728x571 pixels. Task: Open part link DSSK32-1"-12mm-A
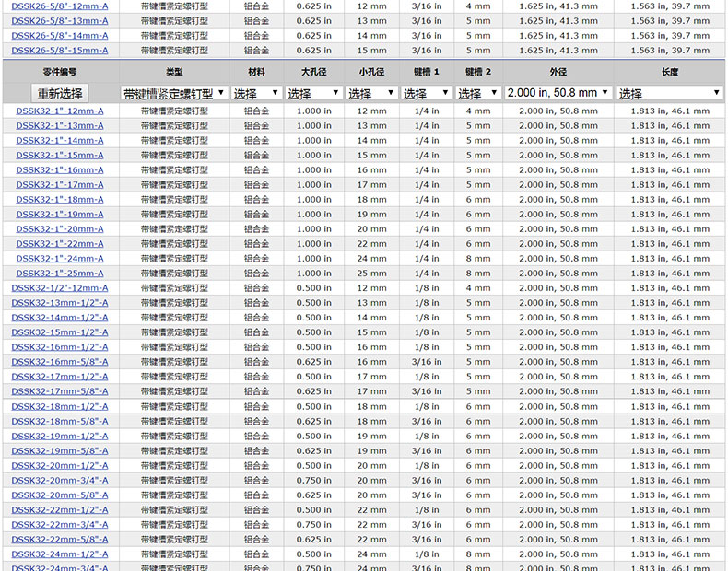coord(60,111)
